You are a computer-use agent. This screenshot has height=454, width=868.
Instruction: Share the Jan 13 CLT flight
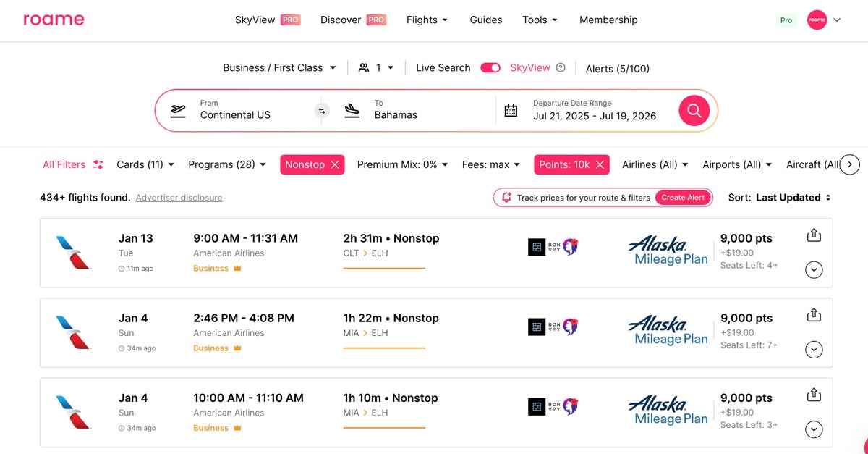(814, 235)
